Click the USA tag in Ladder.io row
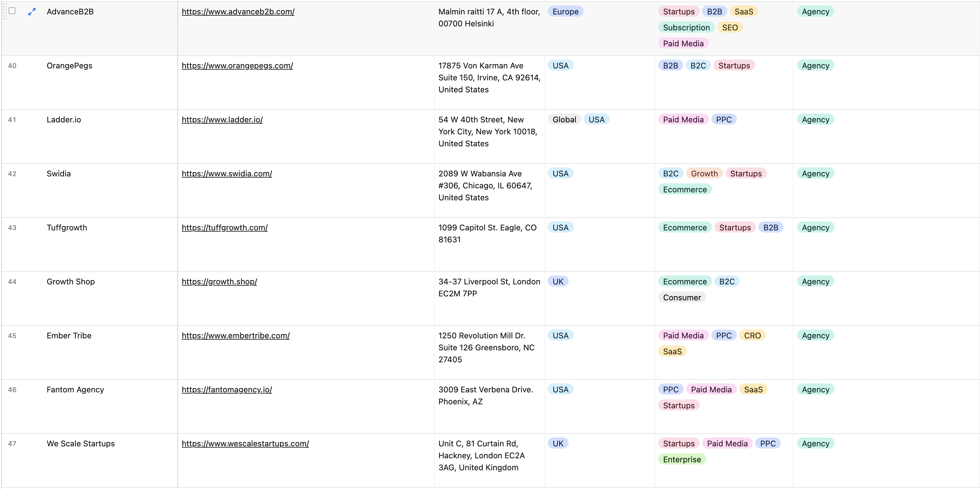This screenshot has height=489, width=980. coord(596,119)
